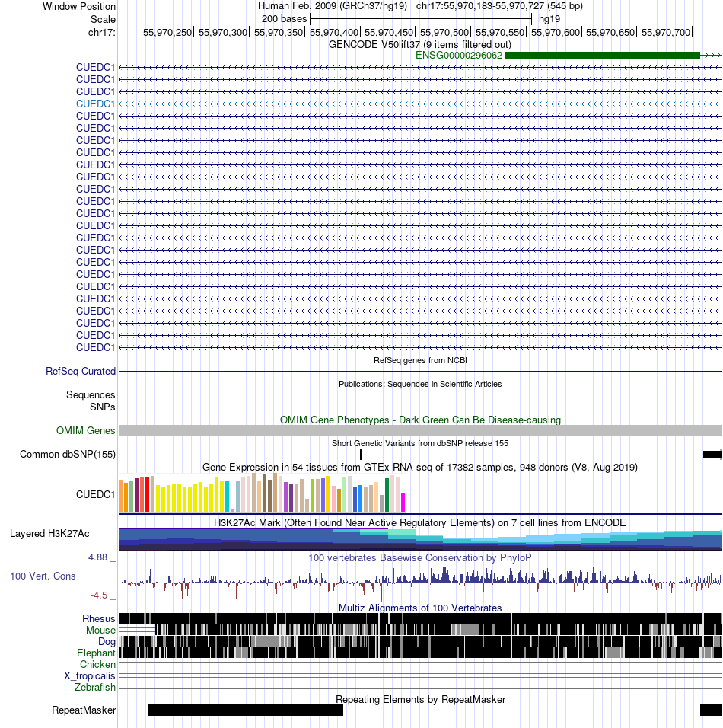Screen dimensions: 723x728
Task: Click the Layered H3K27Ac label
Action: coord(49,534)
